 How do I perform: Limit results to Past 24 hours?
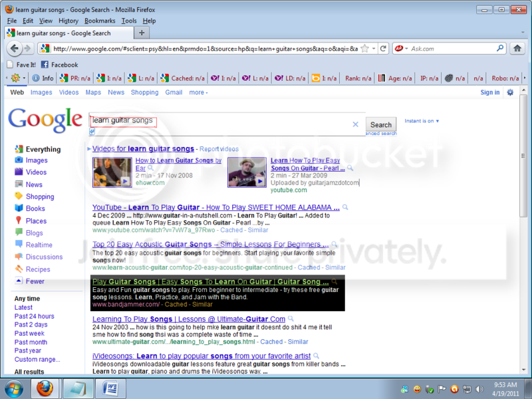click(35, 316)
